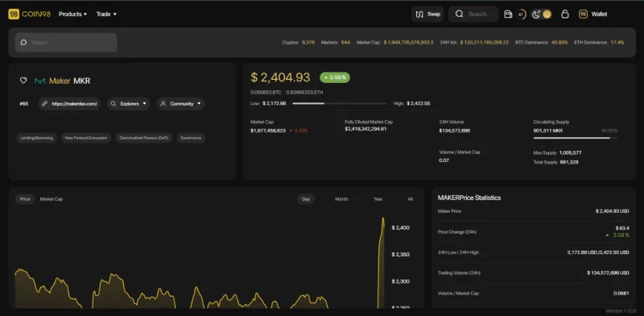Favorite Maker with the heart icon
This screenshot has height=316, width=644.
(23, 81)
